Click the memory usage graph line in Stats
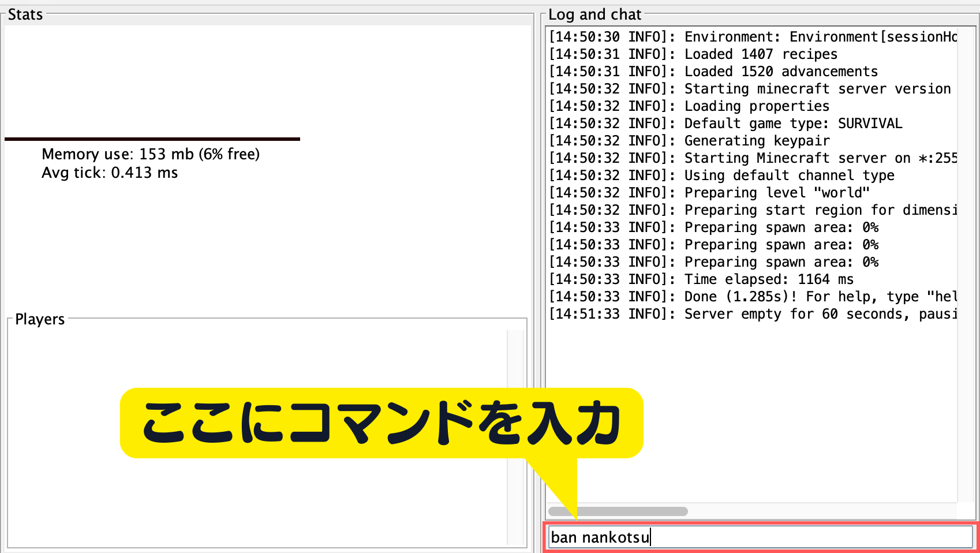This screenshot has width=980, height=553. pos(152,139)
